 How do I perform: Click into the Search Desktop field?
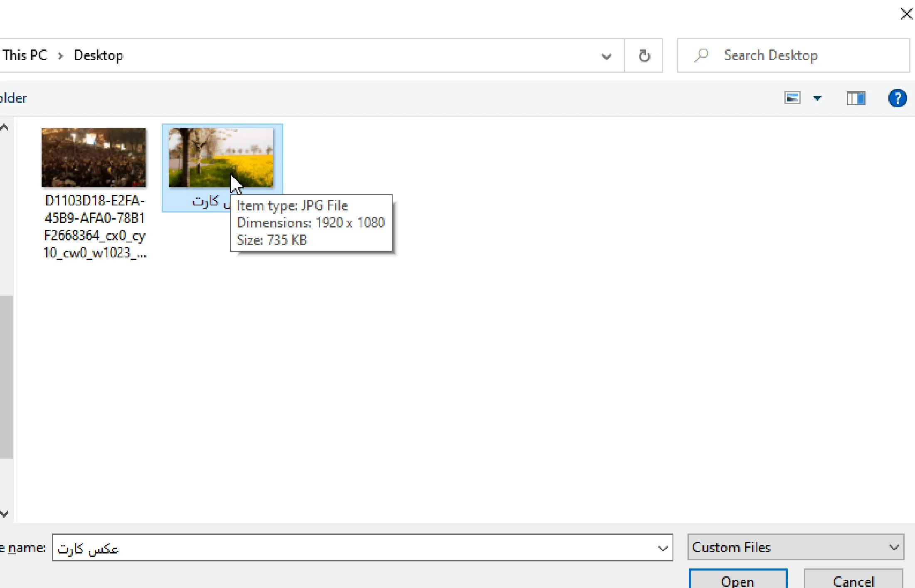pyautogui.click(x=794, y=55)
